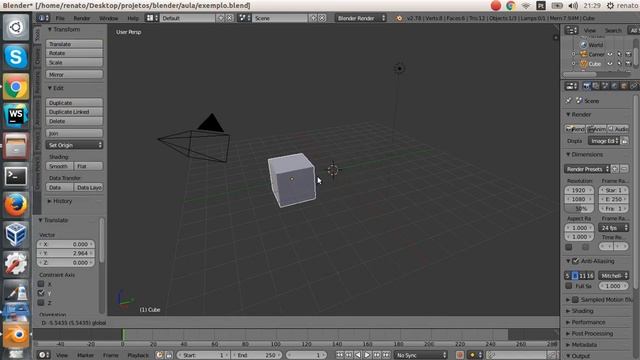Launch Firefox from the dock
This screenshot has height=360, width=640.
pyautogui.click(x=16, y=205)
